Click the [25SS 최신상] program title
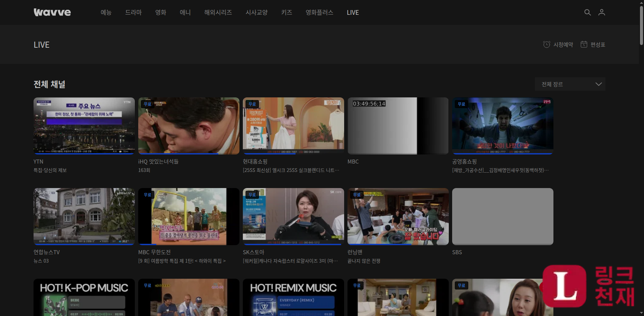The height and width of the screenshot is (316, 644). click(x=291, y=170)
